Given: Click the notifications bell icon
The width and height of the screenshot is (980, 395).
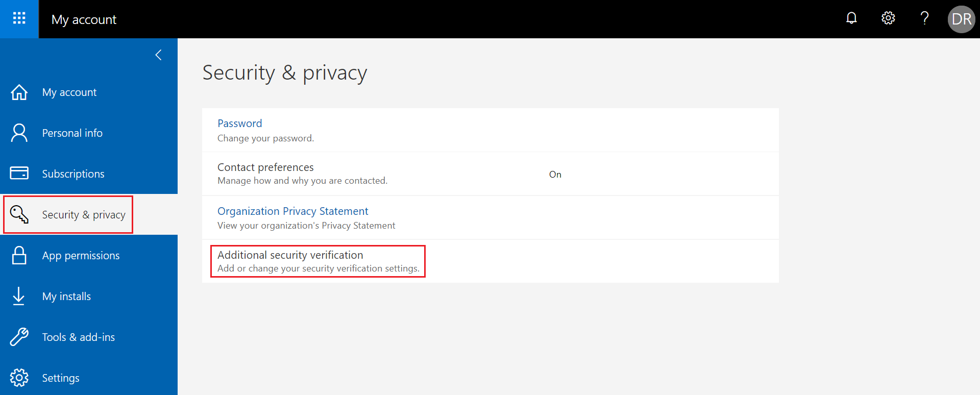Looking at the screenshot, I should click(851, 18).
